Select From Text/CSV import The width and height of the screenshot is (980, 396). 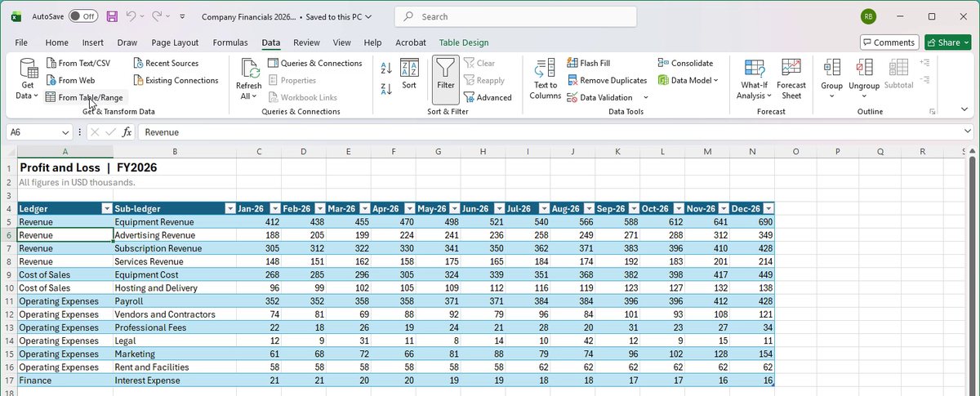point(78,63)
